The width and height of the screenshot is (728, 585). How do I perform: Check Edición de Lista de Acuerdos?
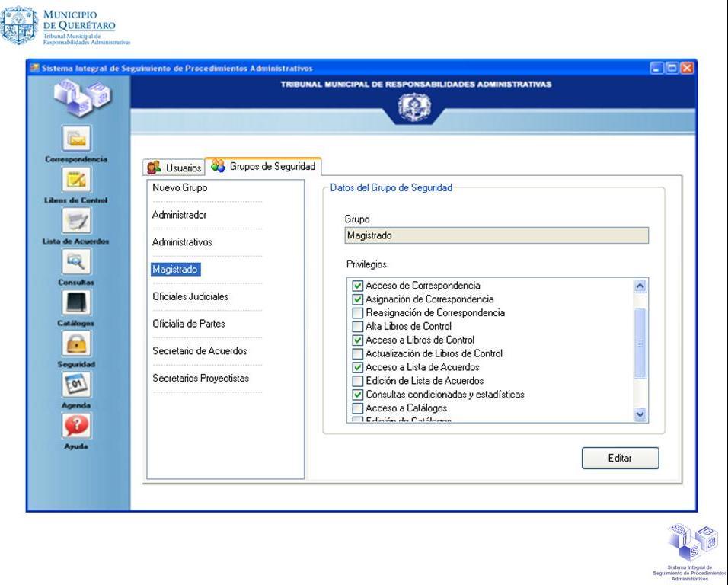pos(357,381)
